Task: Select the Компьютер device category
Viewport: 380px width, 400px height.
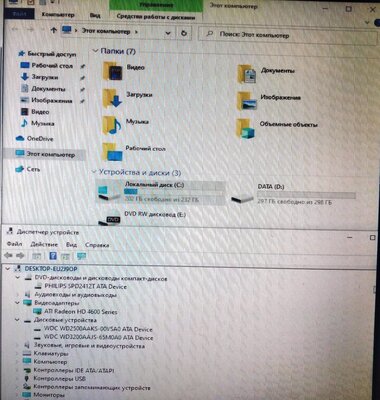Action: [50, 362]
